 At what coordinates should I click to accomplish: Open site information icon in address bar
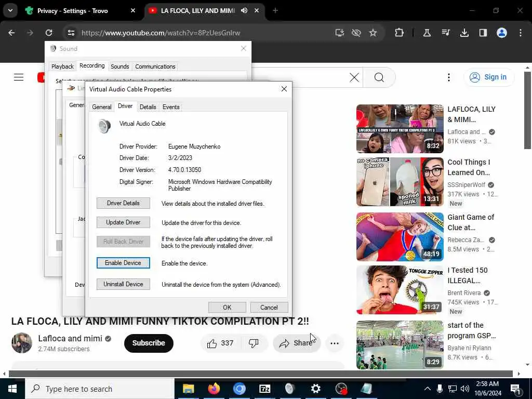(x=71, y=33)
